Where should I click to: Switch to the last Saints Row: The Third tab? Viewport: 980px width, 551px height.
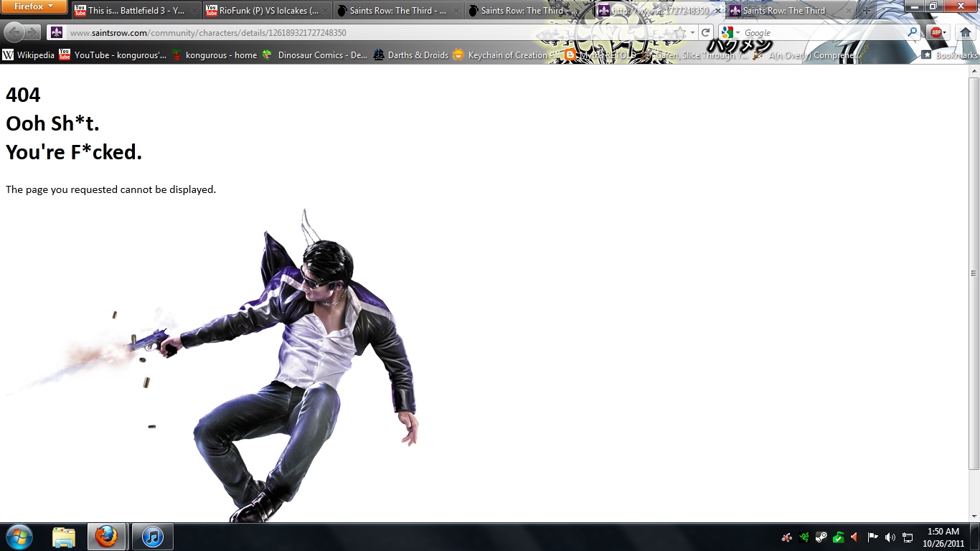click(789, 11)
